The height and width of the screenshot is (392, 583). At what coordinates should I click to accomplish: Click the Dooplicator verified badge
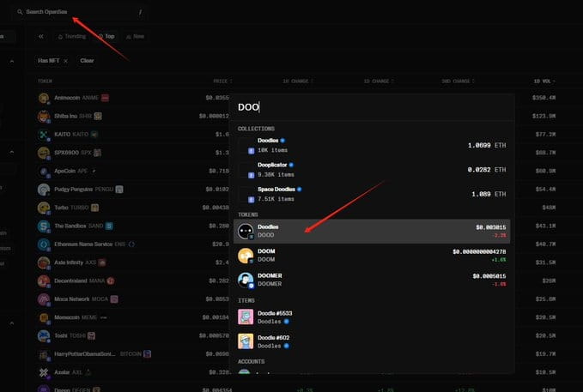coord(291,165)
